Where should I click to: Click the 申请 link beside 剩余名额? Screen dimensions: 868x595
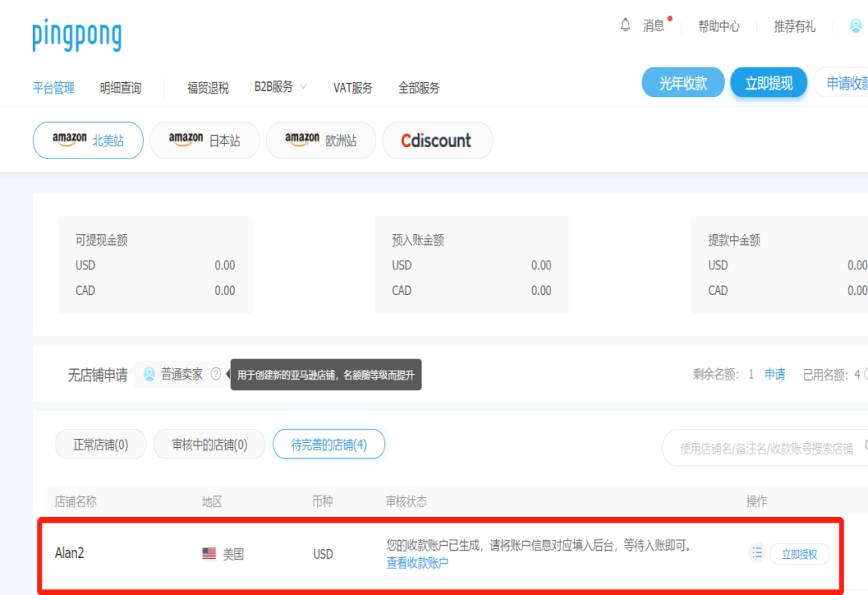tap(775, 374)
